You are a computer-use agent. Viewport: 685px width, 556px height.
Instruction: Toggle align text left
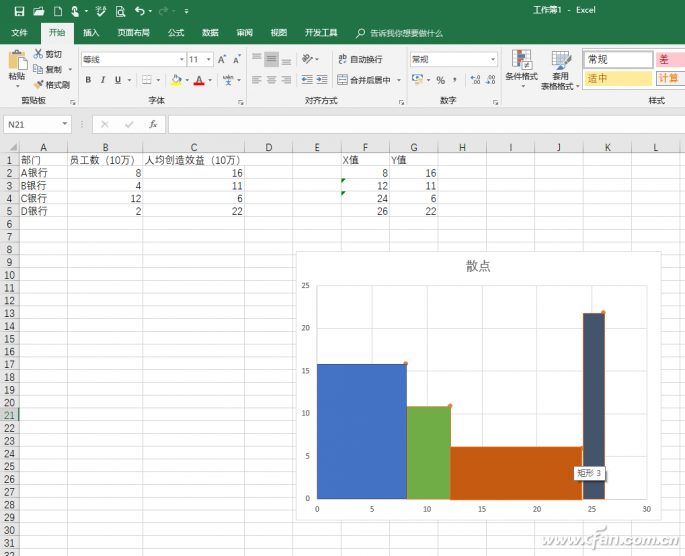pos(256,79)
